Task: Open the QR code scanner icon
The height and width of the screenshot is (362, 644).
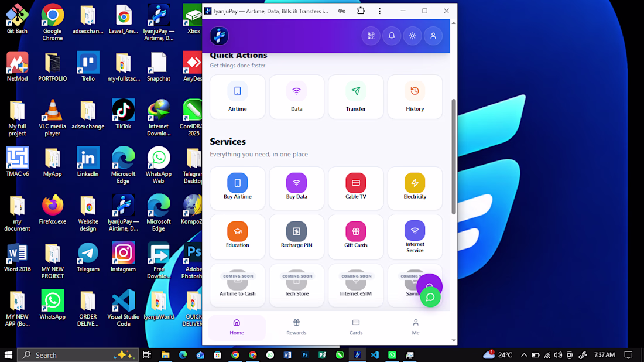Action: pyautogui.click(x=371, y=36)
